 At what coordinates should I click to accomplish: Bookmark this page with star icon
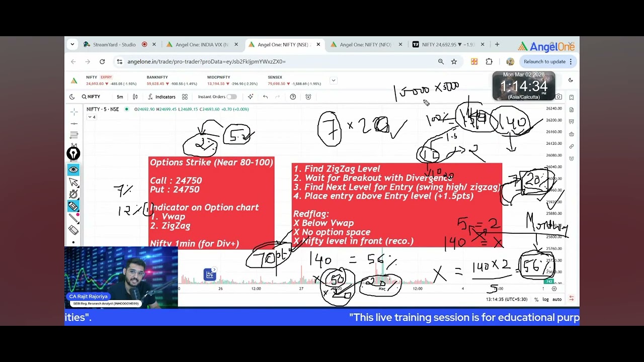tap(454, 61)
